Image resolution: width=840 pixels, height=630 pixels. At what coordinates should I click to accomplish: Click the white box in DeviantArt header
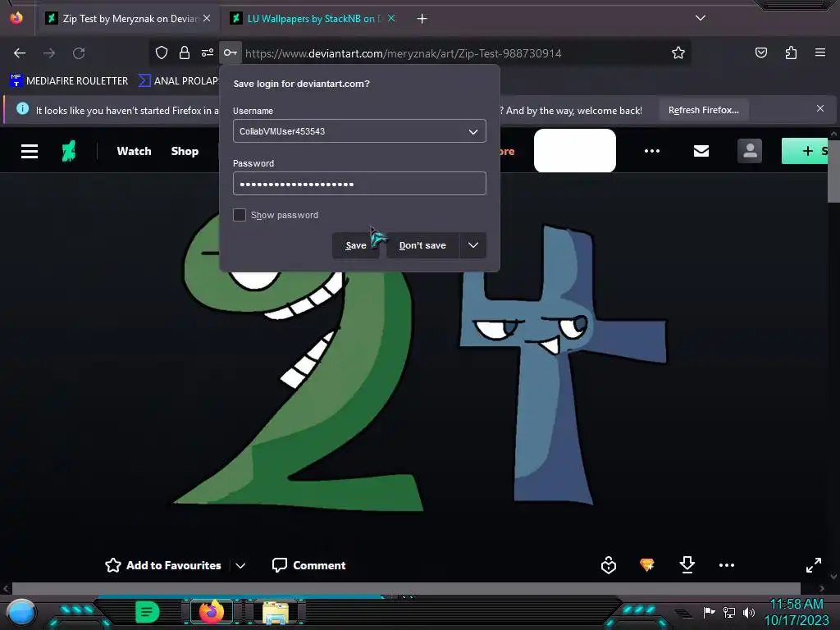575,151
